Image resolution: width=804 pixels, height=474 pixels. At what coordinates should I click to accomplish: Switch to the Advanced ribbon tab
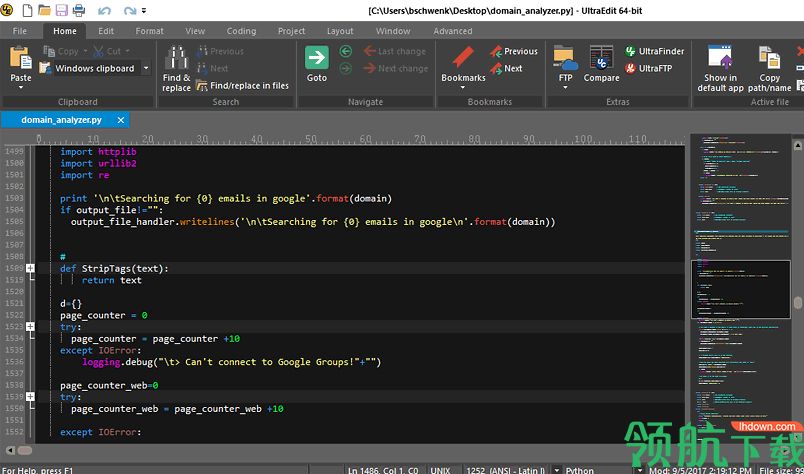coord(453,31)
